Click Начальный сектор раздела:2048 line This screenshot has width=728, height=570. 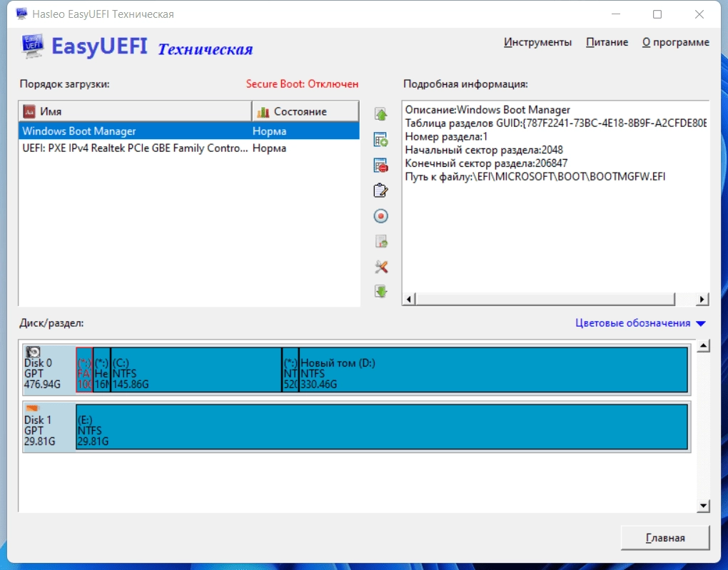[484, 150]
